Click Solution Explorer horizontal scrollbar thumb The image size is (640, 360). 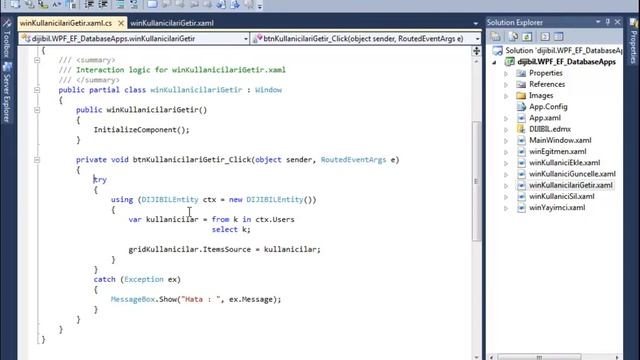pyautogui.click(x=539, y=357)
